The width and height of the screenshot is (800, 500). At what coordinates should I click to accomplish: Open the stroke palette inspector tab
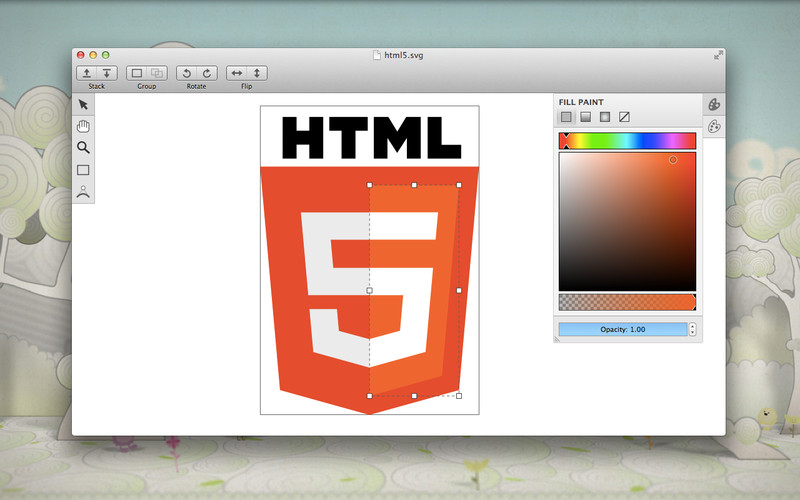pyautogui.click(x=714, y=126)
